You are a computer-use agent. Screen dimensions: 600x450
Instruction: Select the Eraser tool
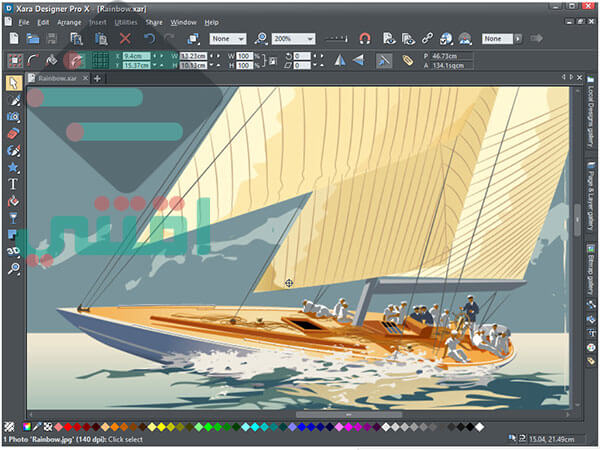[x=13, y=134]
